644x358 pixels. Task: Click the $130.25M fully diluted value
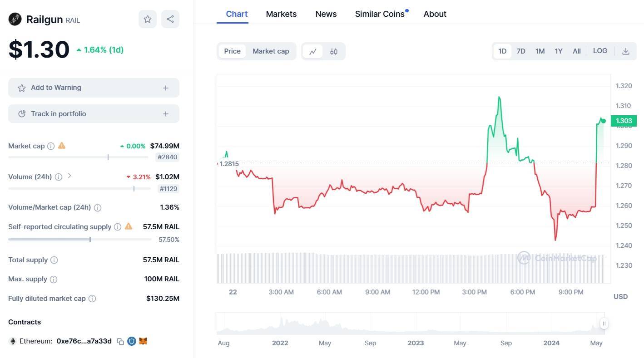(163, 299)
